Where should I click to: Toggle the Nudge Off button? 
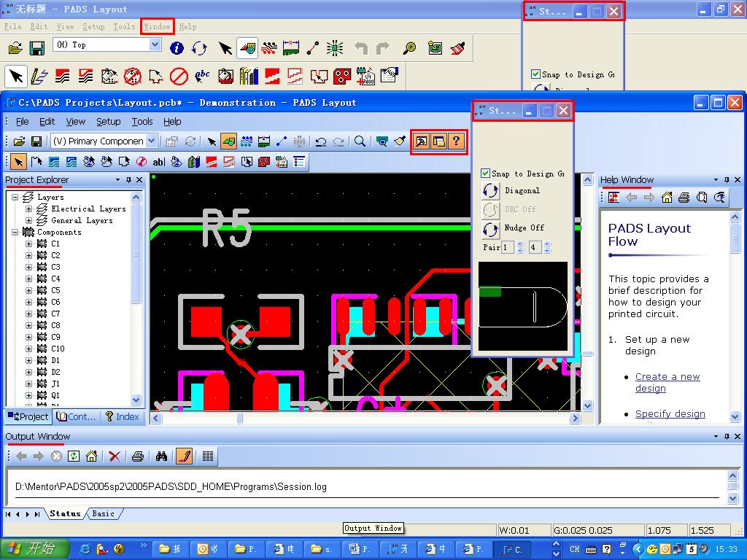tap(490, 229)
